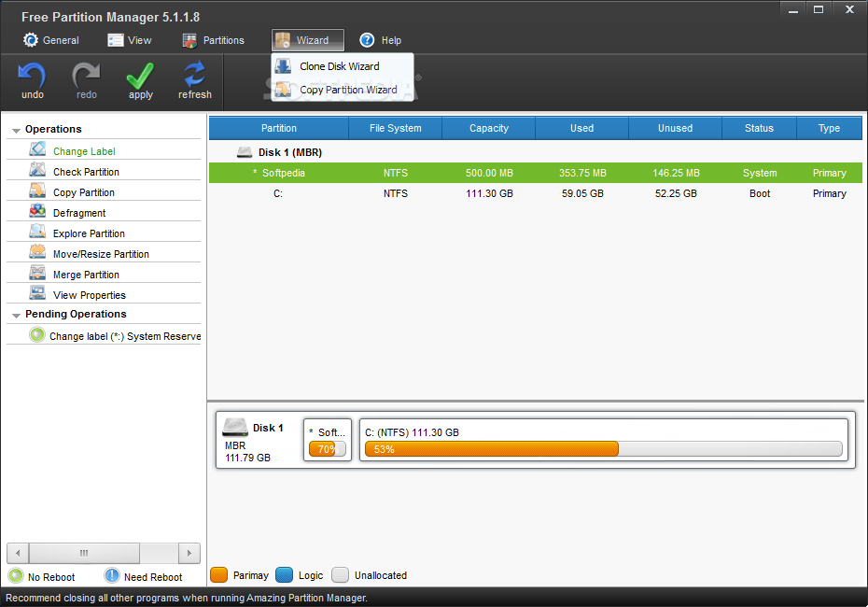This screenshot has width=868, height=607.
Task: Click the Change Label operation icon
Action: (37, 149)
